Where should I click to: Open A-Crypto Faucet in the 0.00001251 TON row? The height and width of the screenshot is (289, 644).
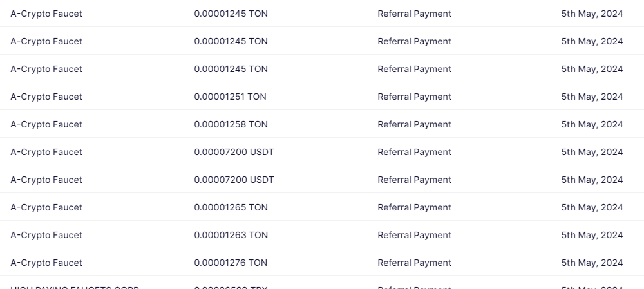[46, 97]
